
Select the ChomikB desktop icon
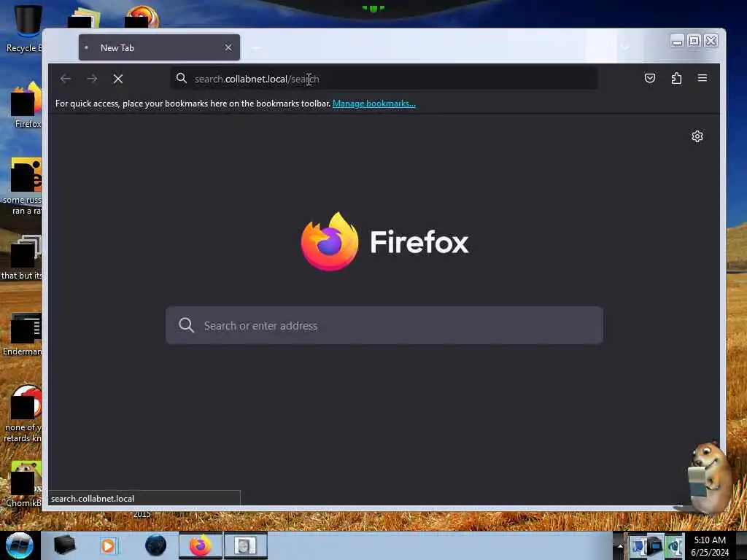click(x=24, y=484)
